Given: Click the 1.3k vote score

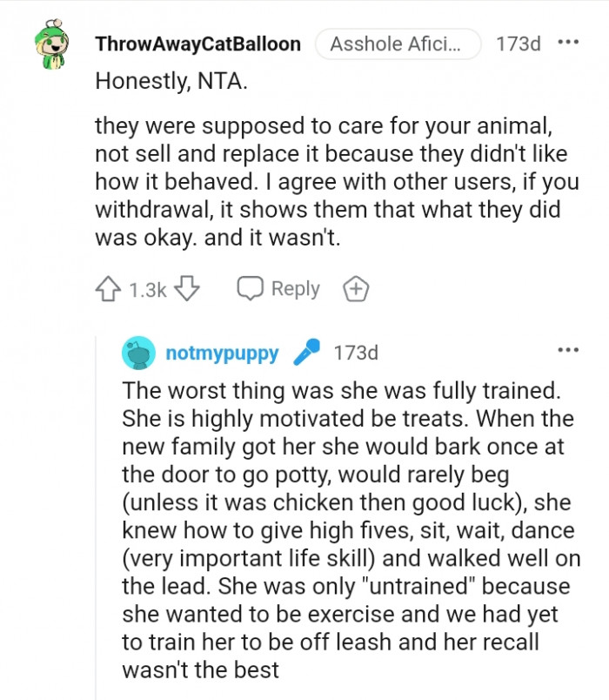Looking at the screenshot, I should [x=147, y=290].
